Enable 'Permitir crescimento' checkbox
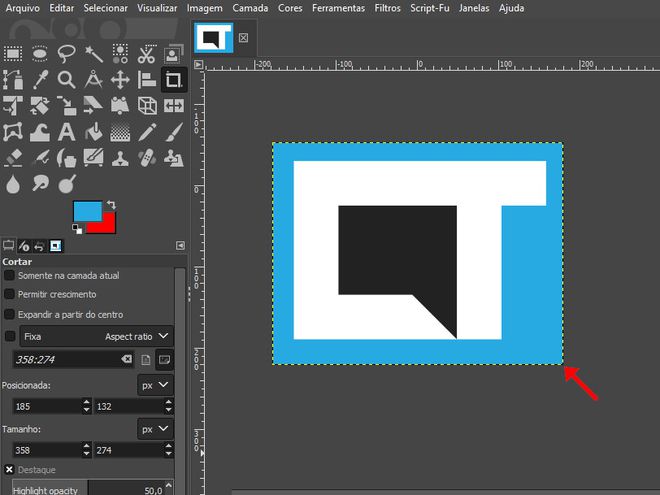 (9, 294)
